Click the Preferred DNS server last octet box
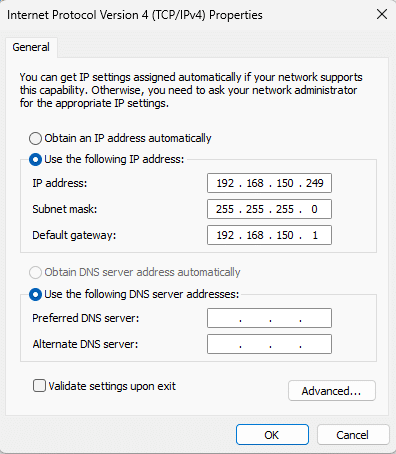396x454 pixels. (x=315, y=318)
